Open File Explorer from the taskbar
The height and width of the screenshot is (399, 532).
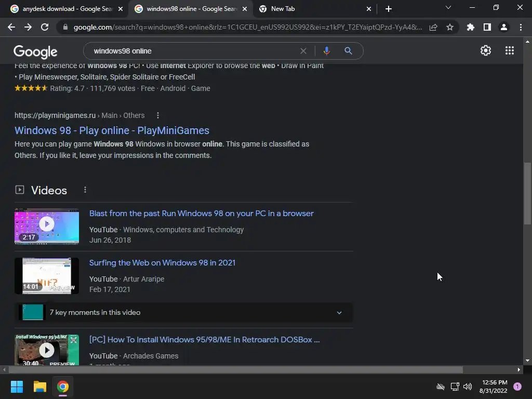coord(39,387)
